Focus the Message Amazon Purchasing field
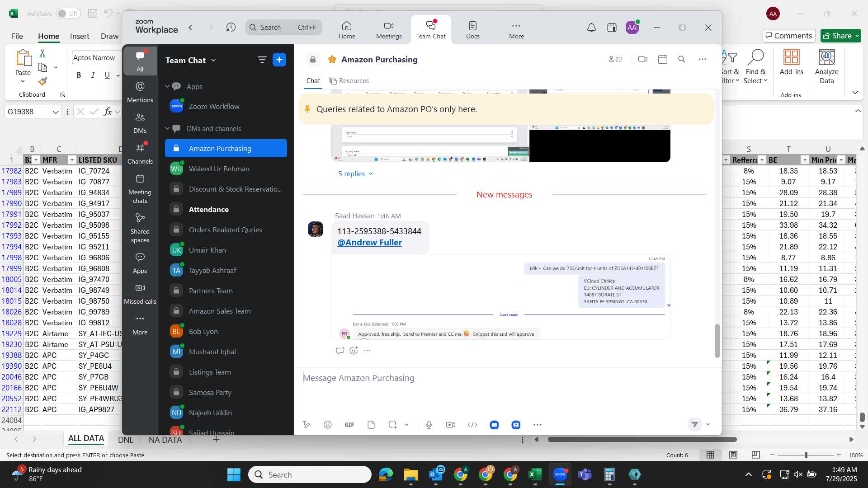868x488 pixels. pos(507,378)
